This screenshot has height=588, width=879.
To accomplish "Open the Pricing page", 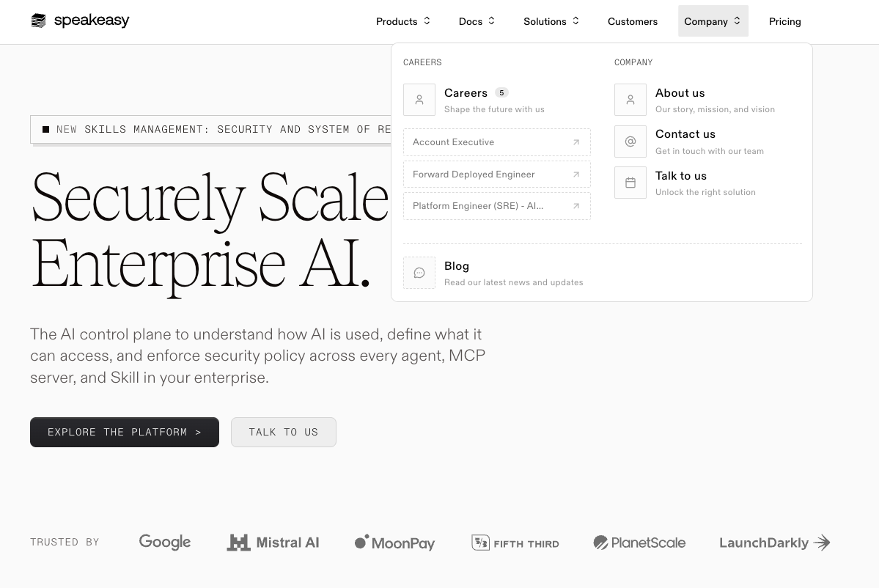I will click(x=785, y=21).
